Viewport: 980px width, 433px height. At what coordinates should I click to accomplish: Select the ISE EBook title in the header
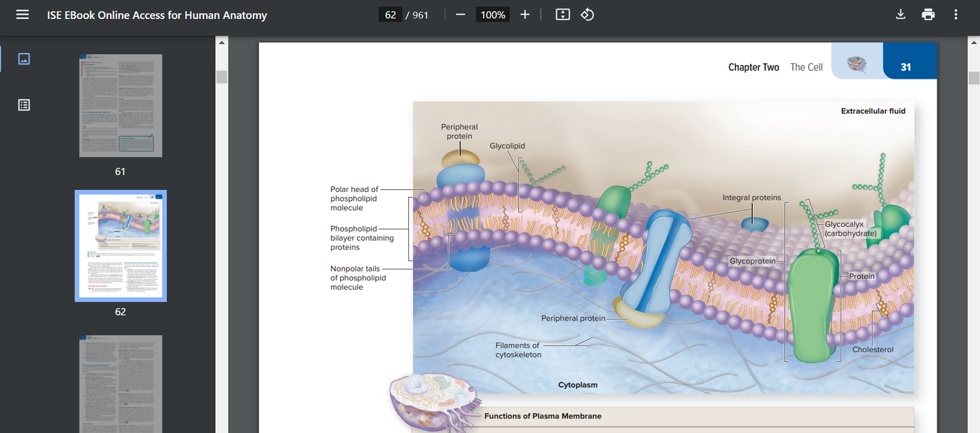(x=156, y=14)
